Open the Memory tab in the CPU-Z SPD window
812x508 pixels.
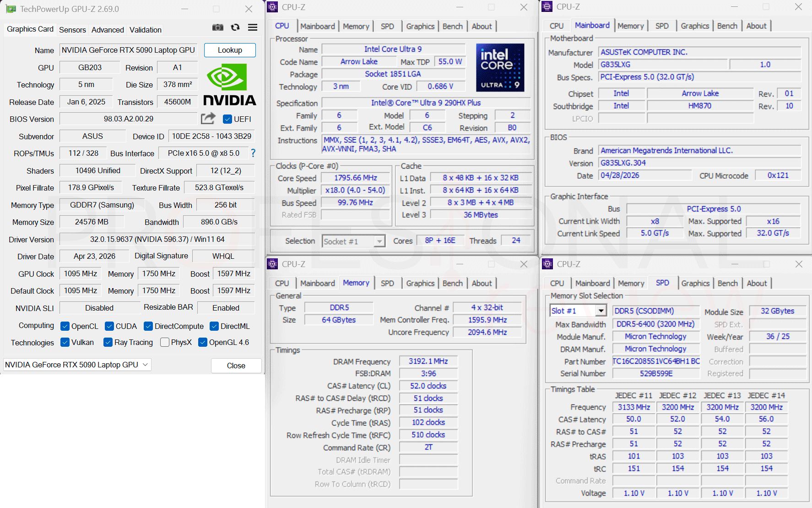pos(631,283)
